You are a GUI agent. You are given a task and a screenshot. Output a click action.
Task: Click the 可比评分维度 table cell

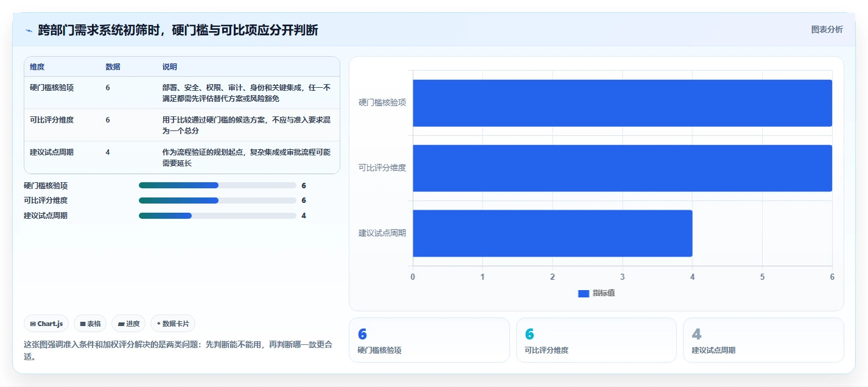52,120
